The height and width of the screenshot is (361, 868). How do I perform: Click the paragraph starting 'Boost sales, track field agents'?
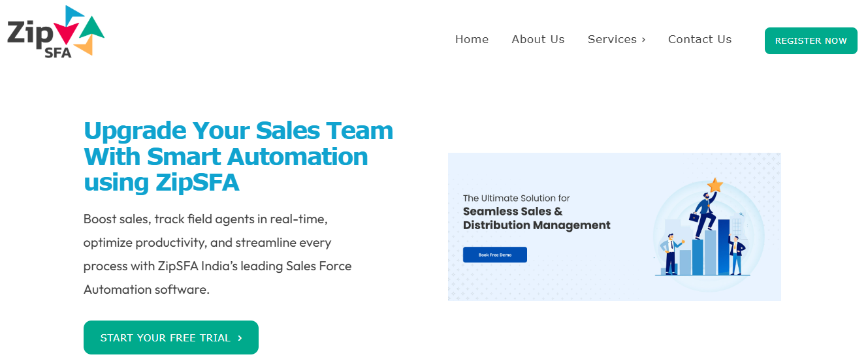(217, 254)
